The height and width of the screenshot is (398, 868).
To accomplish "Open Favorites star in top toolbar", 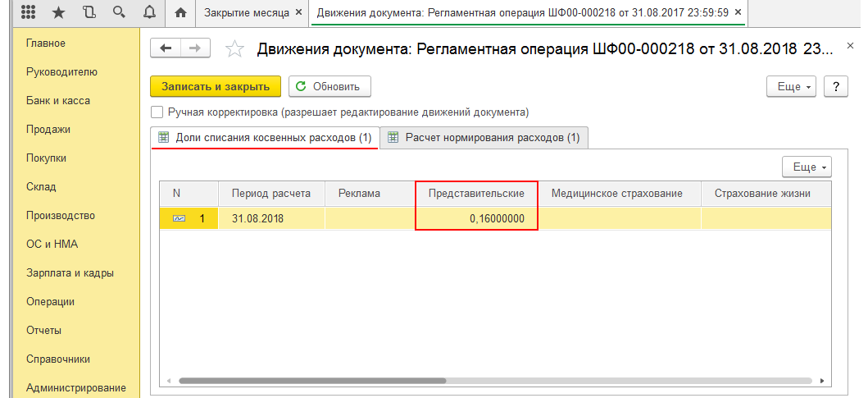I will 58,13.
